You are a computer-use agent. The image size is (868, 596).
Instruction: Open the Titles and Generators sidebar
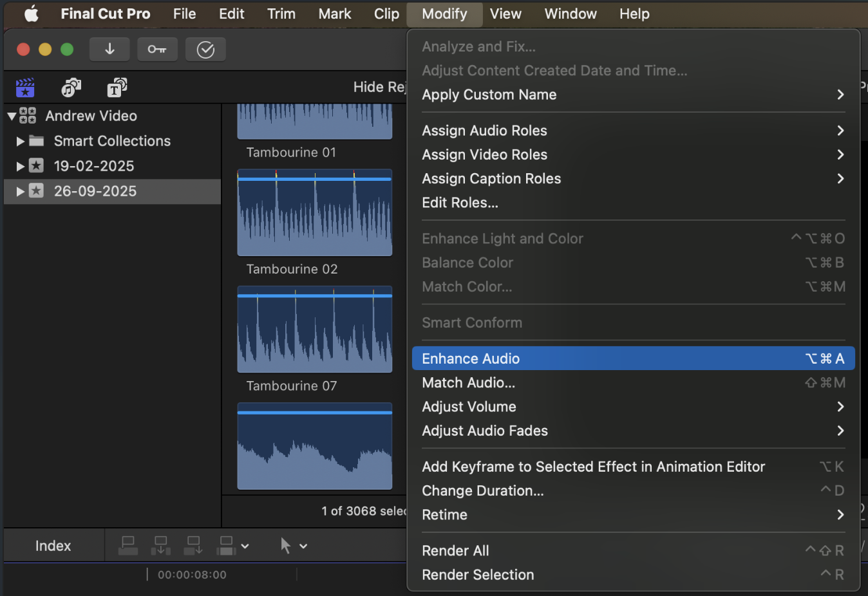pos(117,88)
